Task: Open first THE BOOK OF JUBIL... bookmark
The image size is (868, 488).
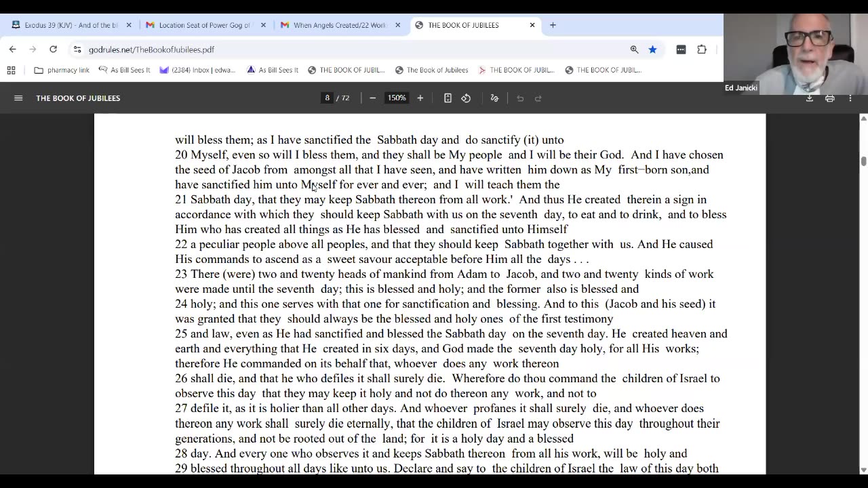Action: tap(346, 70)
